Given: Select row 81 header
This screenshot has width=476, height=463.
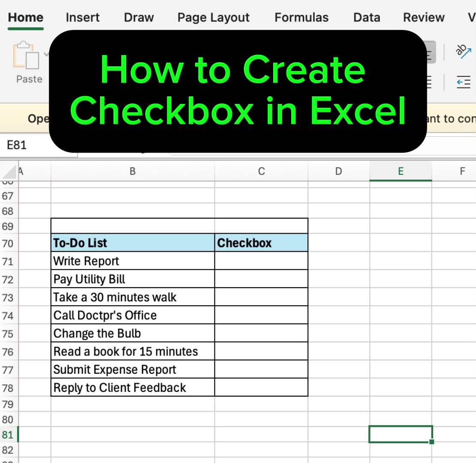Looking at the screenshot, I should point(9,434).
